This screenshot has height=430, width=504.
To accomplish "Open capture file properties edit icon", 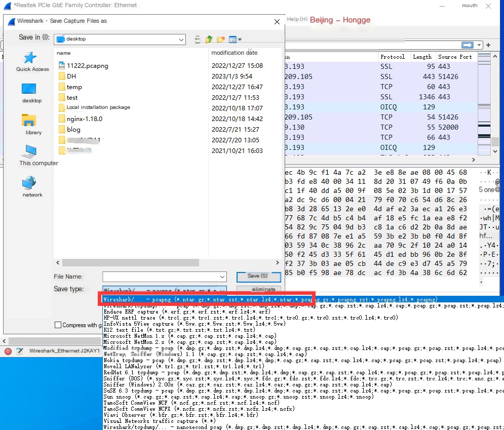I will coord(20,351).
